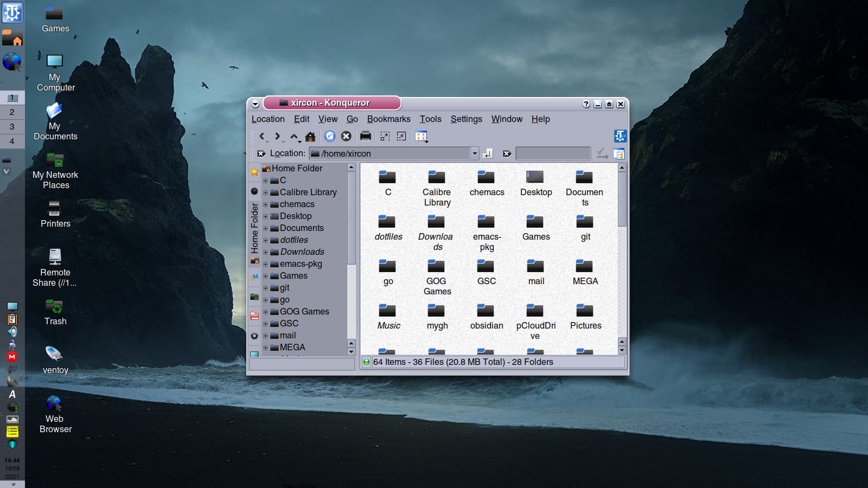The width and height of the screenshot is (868, 488).
Task: Go forward with the Forward arrow
Action: point(278,136)
